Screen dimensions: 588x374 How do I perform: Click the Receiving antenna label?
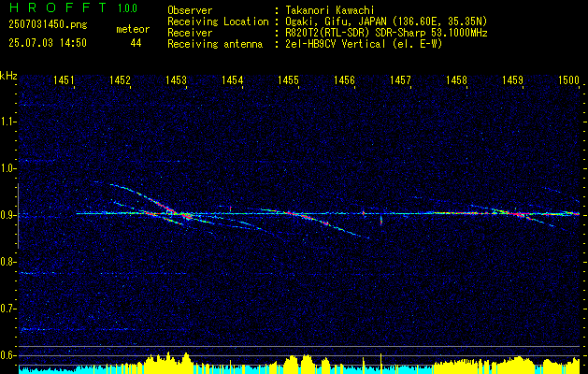[215, 44]
